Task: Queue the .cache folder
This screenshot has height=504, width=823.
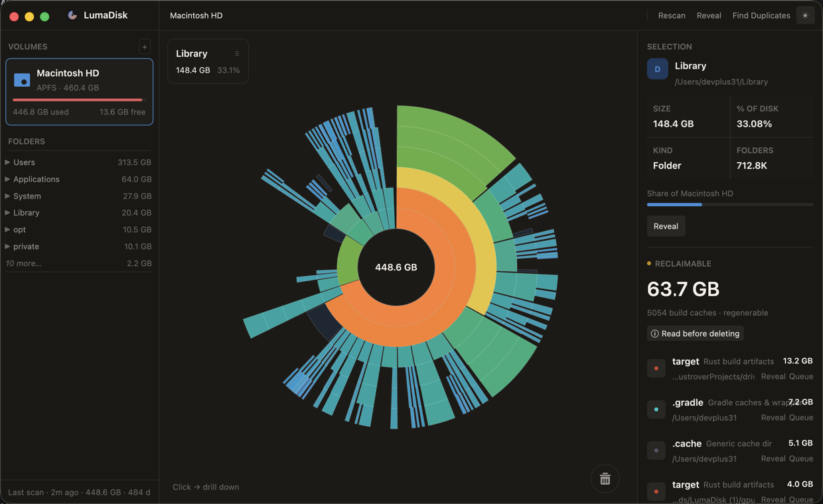Action: click(x=800, y=459)
